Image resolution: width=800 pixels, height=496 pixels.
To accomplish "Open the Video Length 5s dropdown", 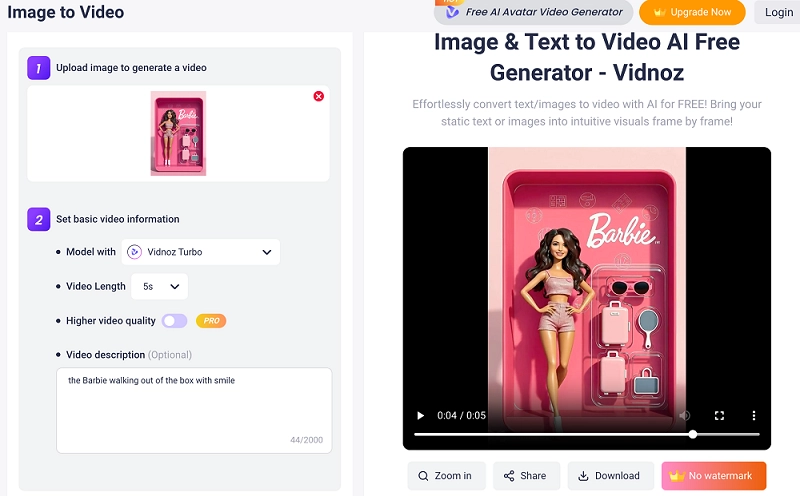I will 159,286.
